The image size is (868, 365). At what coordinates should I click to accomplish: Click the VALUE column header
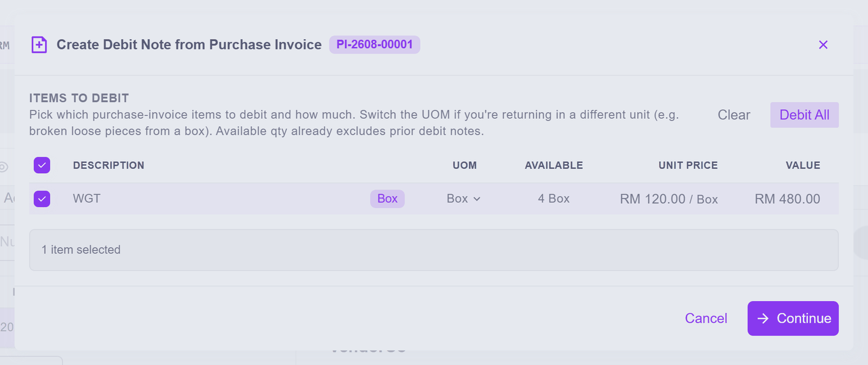pyautogui.click(x=802, y=165)
